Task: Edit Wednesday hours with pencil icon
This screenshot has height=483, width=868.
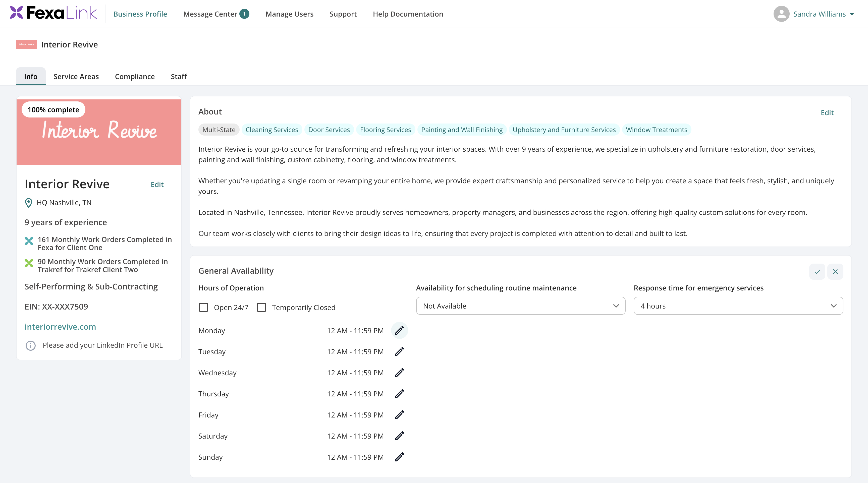Action: pyautogui.click(x=399, y=373)
